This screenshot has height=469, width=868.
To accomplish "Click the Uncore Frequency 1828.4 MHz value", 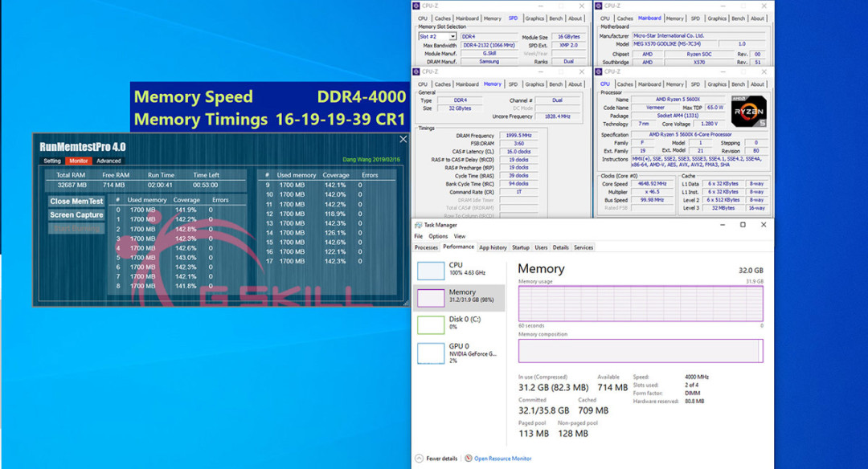I will click(558, 116).
